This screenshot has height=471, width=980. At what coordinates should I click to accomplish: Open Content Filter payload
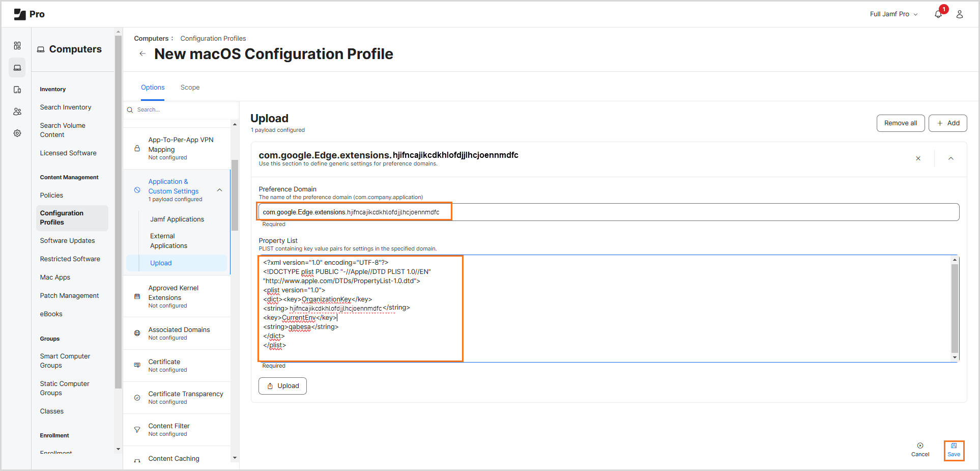[177, 430]
